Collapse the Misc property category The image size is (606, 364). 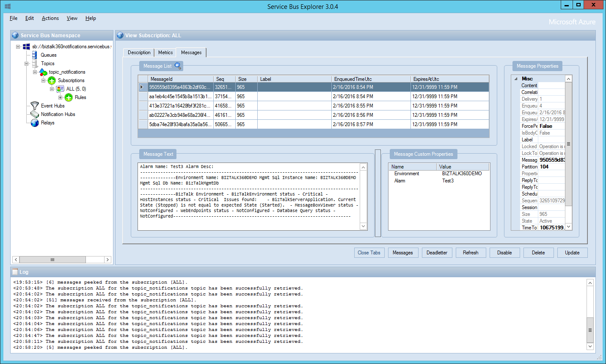pos(516,79)
